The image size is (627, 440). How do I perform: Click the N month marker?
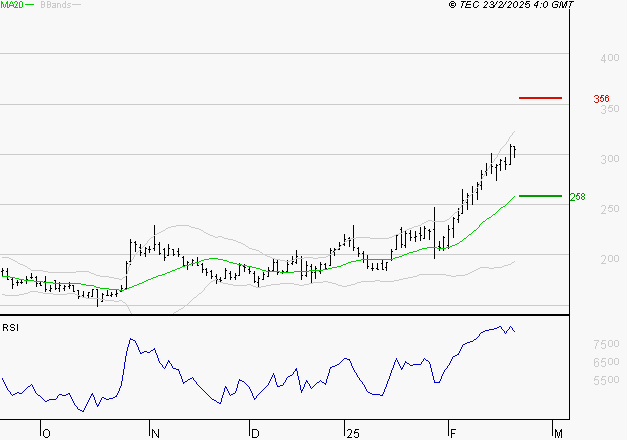pos(156,434)
